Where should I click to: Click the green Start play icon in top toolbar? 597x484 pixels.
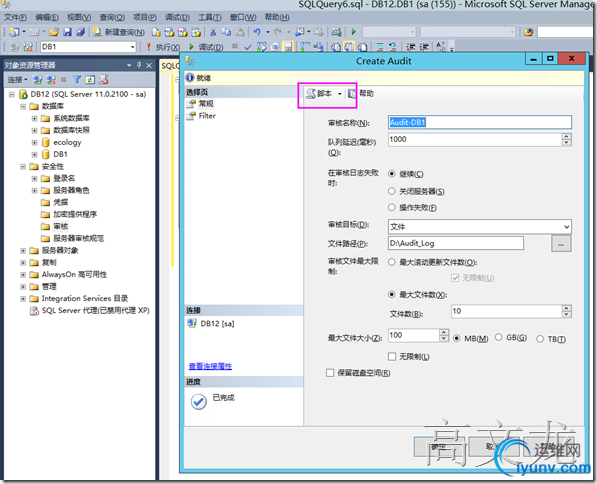pos(354,32)
